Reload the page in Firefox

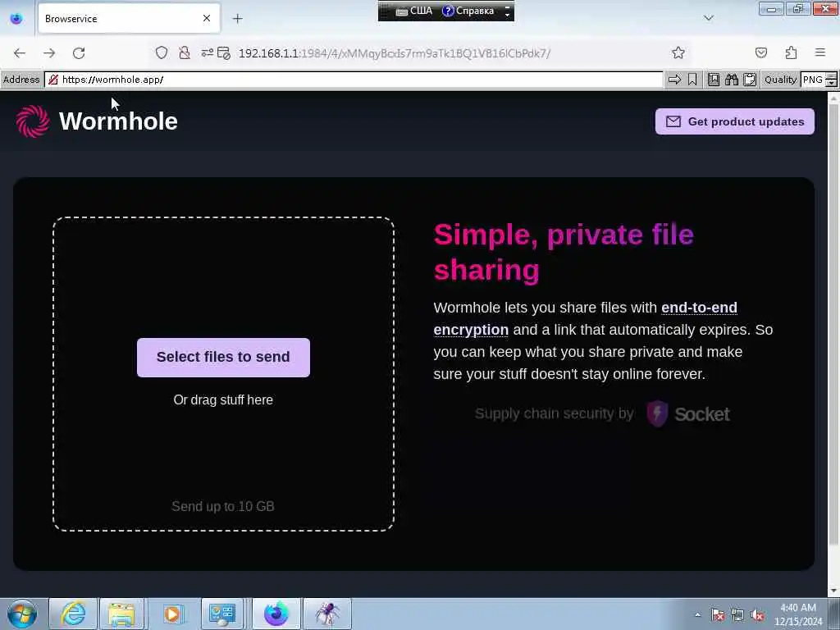(79, 53)
